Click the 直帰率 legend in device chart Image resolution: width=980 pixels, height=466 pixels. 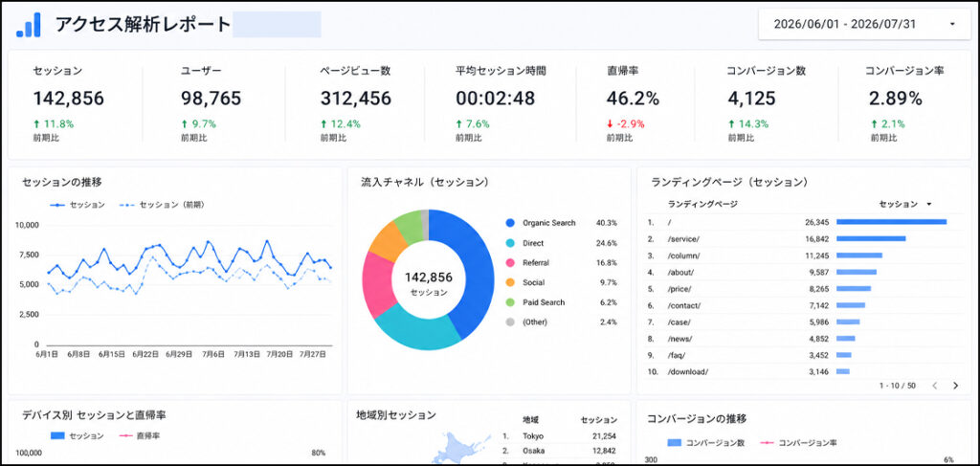pyautogui.click(x=139, y=435)
